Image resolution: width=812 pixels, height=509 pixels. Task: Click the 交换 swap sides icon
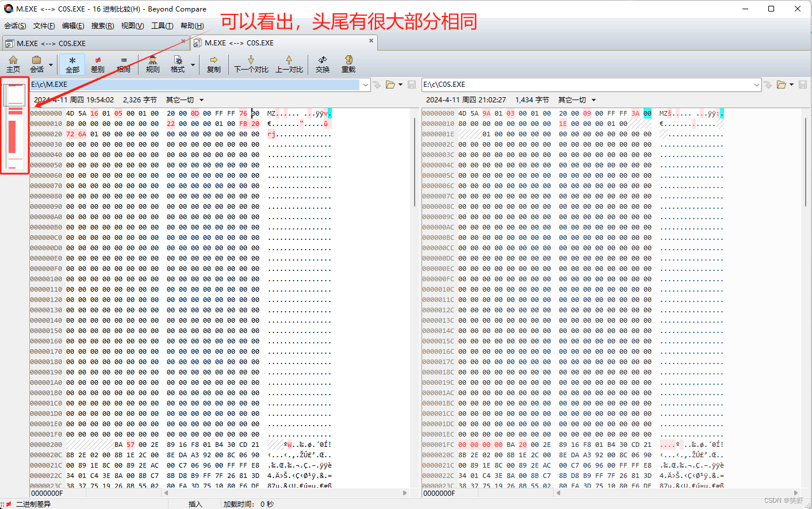click(x=322, y=64)
